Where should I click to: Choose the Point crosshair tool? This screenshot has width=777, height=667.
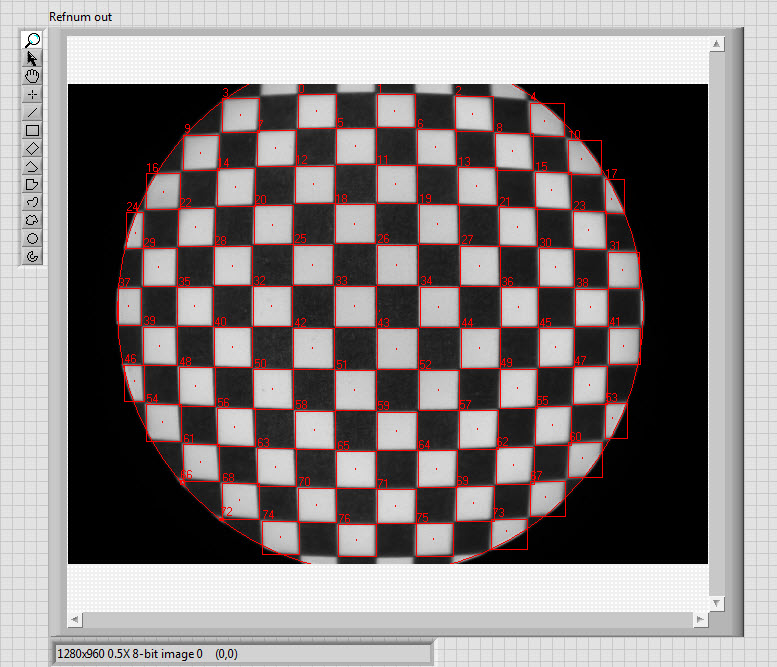click(x=32, y=94)
